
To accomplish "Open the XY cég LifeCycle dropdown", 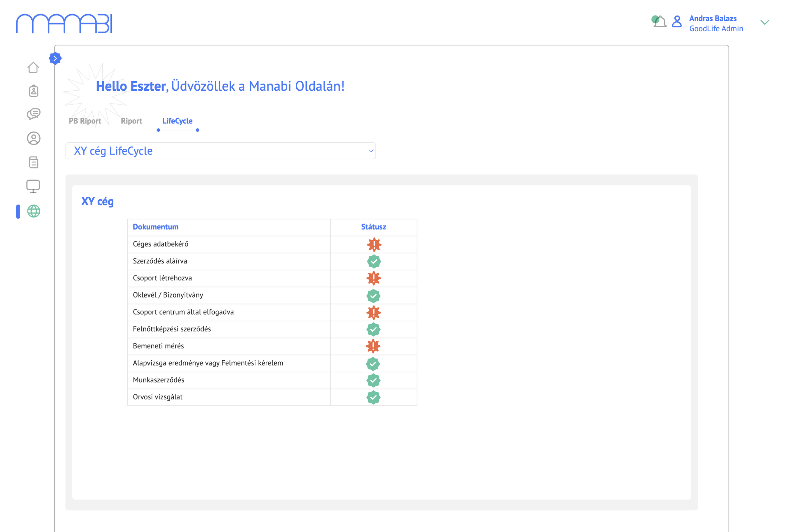I will (221, 151).
